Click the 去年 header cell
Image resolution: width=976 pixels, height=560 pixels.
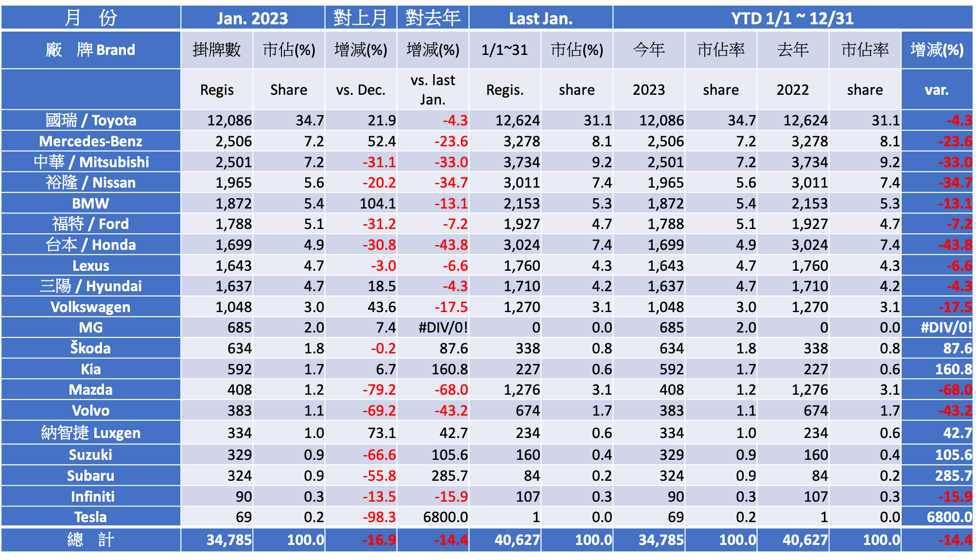(x=793, y=50)
